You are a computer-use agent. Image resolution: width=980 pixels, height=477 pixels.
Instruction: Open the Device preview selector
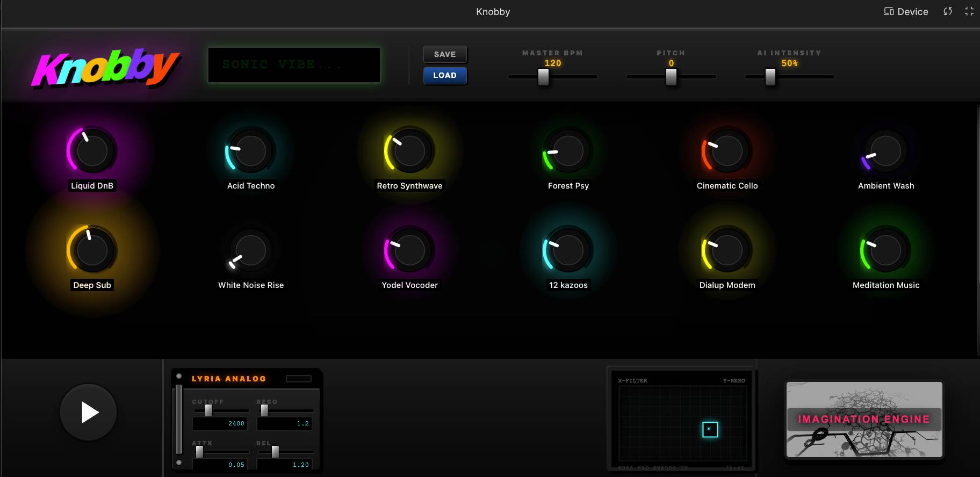click(906, 11)
